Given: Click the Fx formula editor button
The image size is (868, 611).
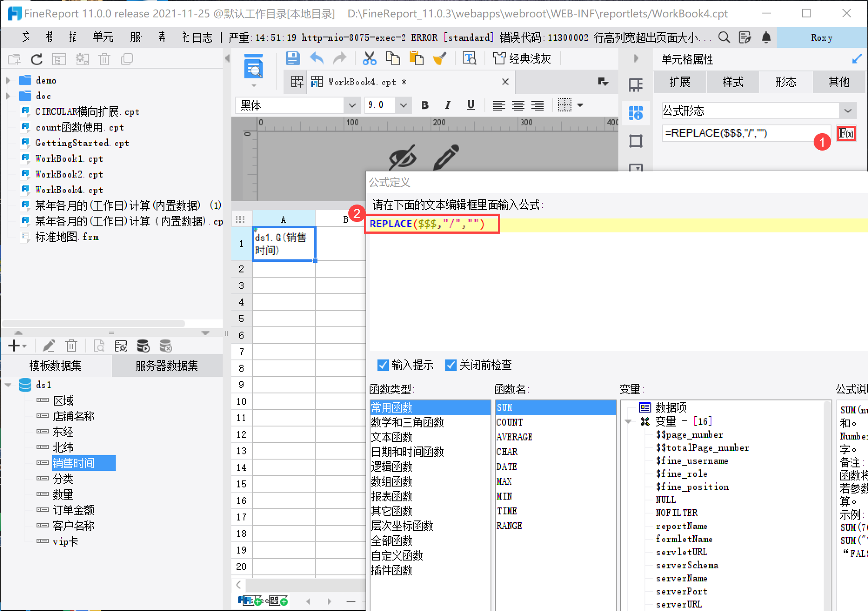Looking at the screenshot, I should pyautogui.click(x=846, y=133).
